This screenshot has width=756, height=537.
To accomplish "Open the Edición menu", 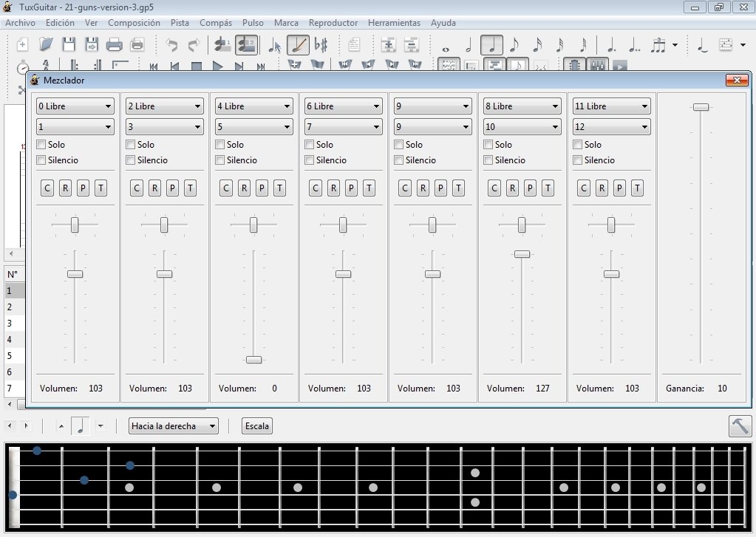I will tap(61, 23).
